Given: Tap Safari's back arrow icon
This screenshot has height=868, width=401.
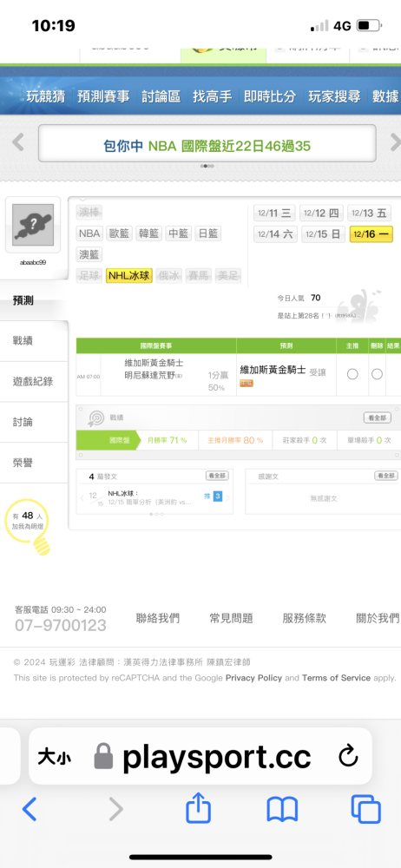Looking at the screenshot, I should tap(30, 809).
